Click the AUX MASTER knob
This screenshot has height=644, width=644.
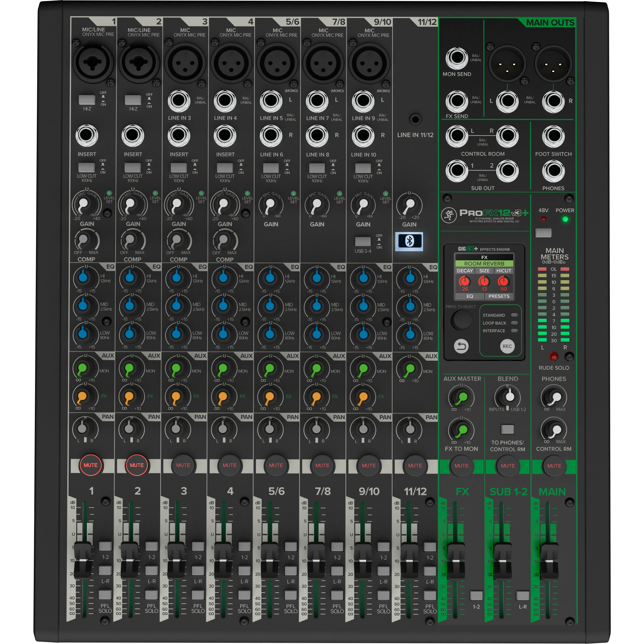(x=462, y=397)
